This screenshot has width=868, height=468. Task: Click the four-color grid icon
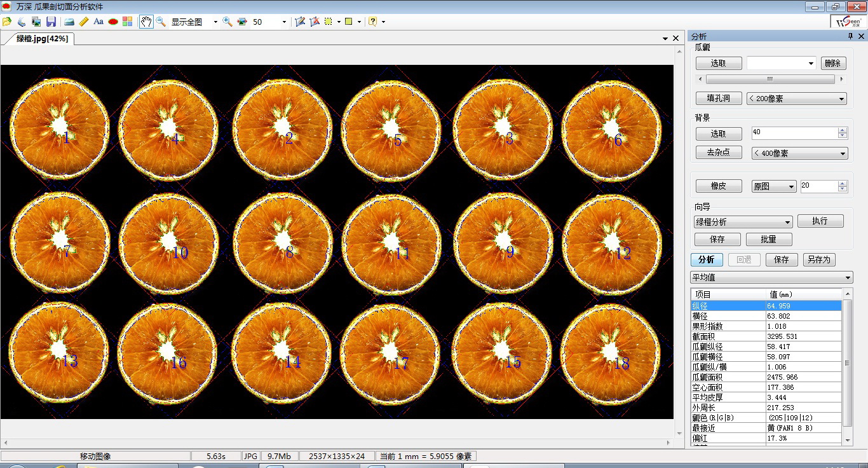(128, 22)
